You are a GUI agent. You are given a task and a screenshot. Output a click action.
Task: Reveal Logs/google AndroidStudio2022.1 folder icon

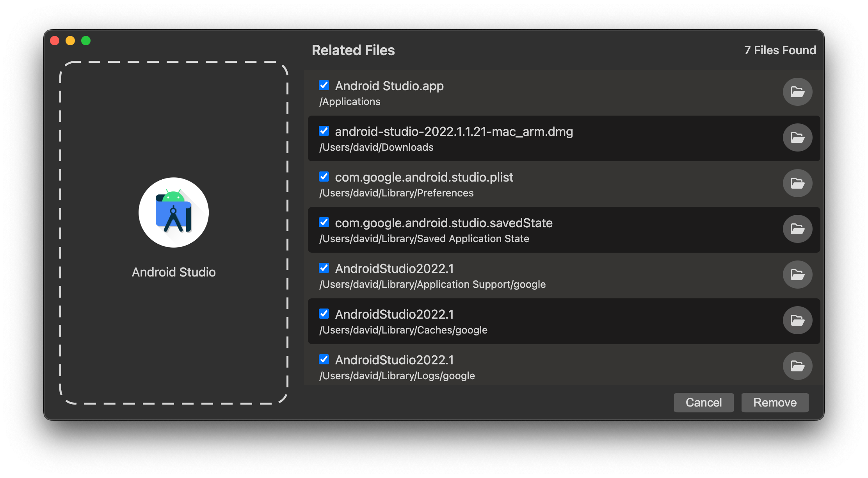(x=797, y=366)
